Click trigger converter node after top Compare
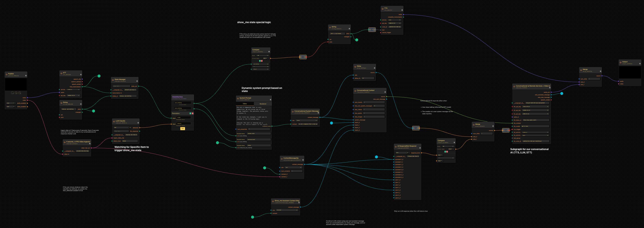 303,57
